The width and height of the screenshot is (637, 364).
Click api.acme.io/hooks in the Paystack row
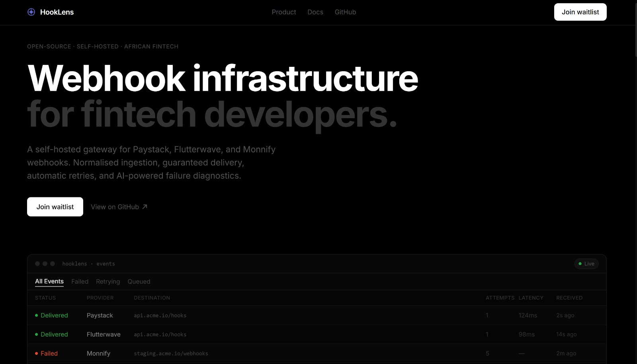click(x=160, y=315)
